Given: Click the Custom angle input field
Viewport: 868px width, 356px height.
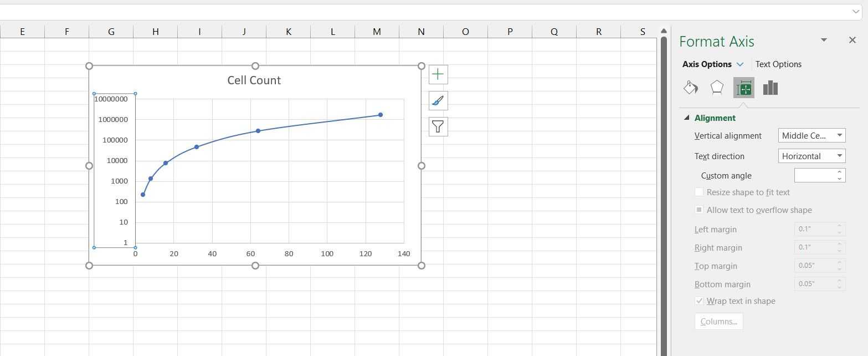Looking at the screenshot, I should (x=814, y=176).
